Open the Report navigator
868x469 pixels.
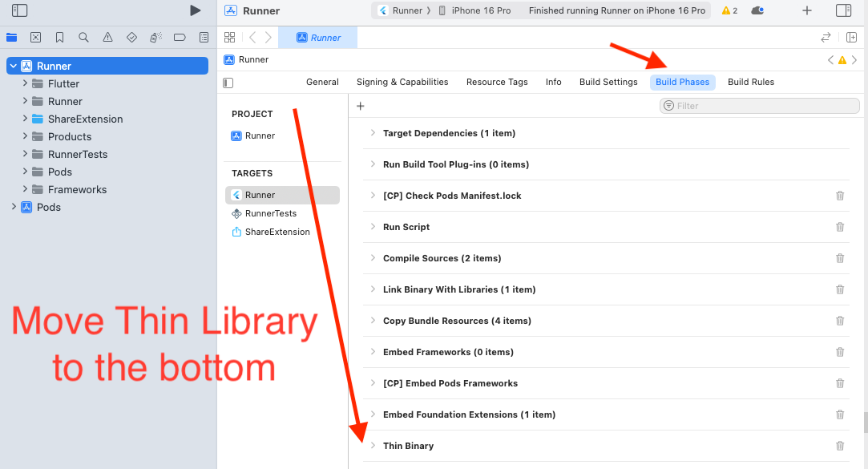pyautogui.click(x=204, y=37)
